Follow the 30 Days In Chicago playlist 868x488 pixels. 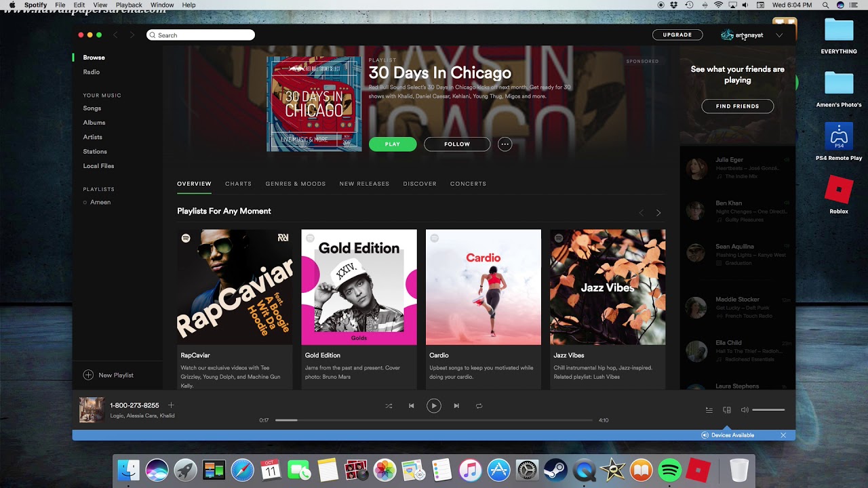click(456, 144)
